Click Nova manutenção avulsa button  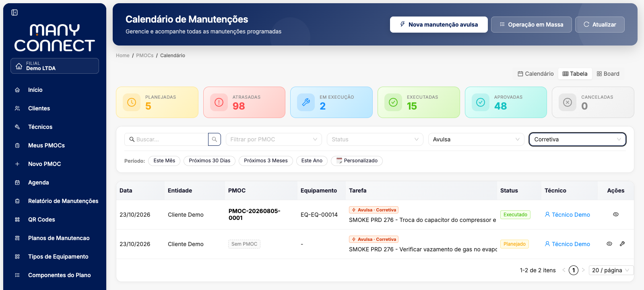coord(439,25)
